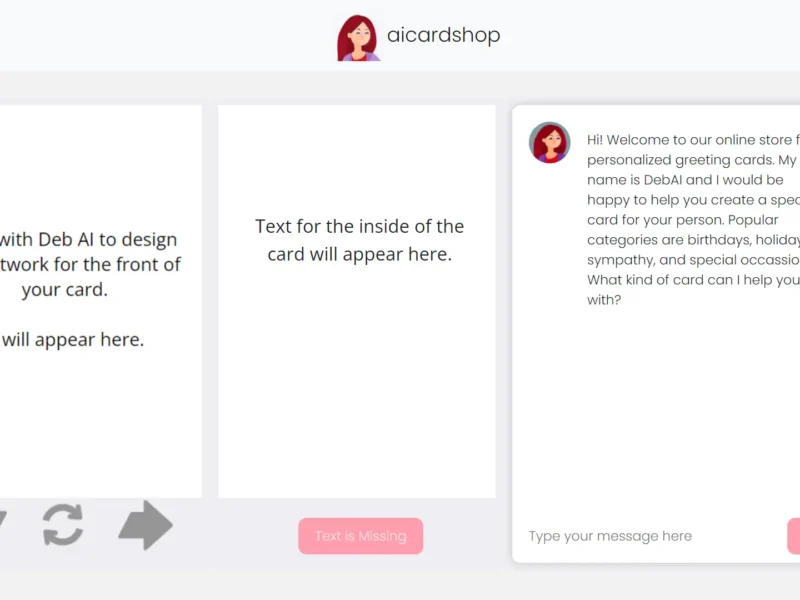800x600 pixels.
Task: Click the "aicardshop" site title
Action: pyautogui.click(x=443, y=35)
